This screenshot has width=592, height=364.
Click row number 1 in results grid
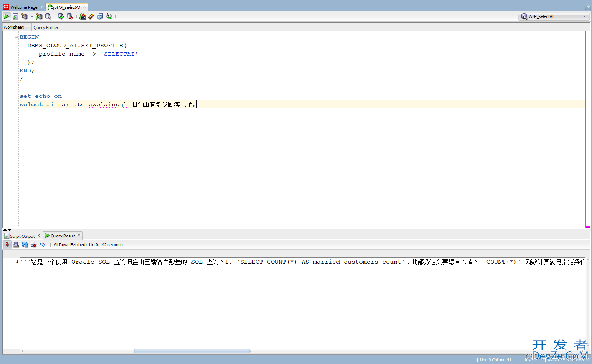tap(17, 262)
